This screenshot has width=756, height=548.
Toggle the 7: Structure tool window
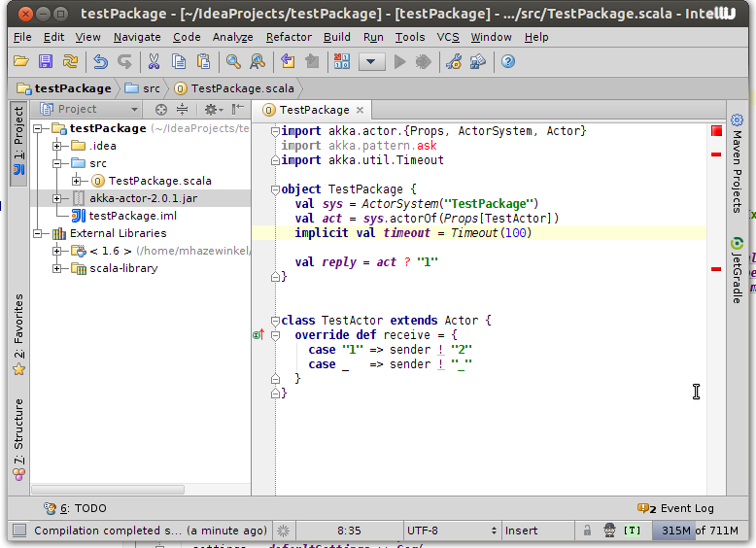pyautogui.click(x=18, y=439)
